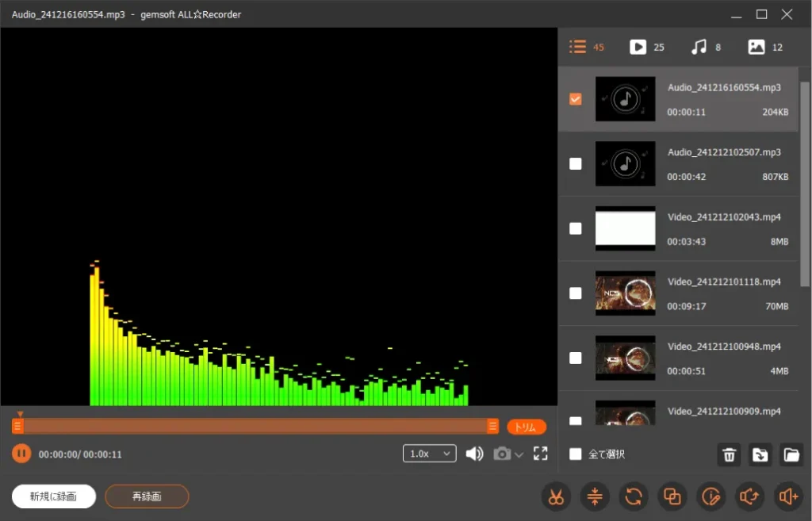Image resolution: width=812 pixels, height=521 pixels.
Task: Mute the speaker volume icon
Action: point(474,454)
